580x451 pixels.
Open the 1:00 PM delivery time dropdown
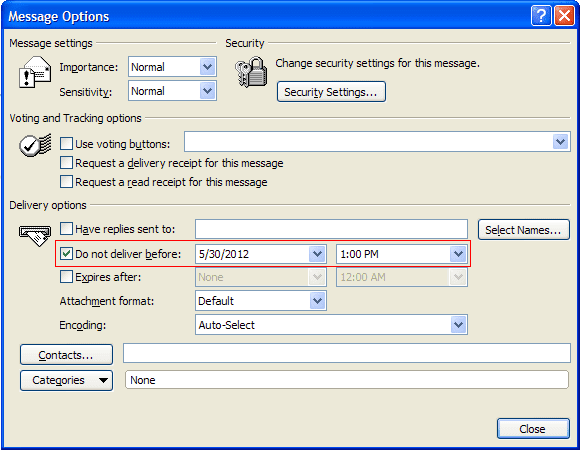[458, 254]
